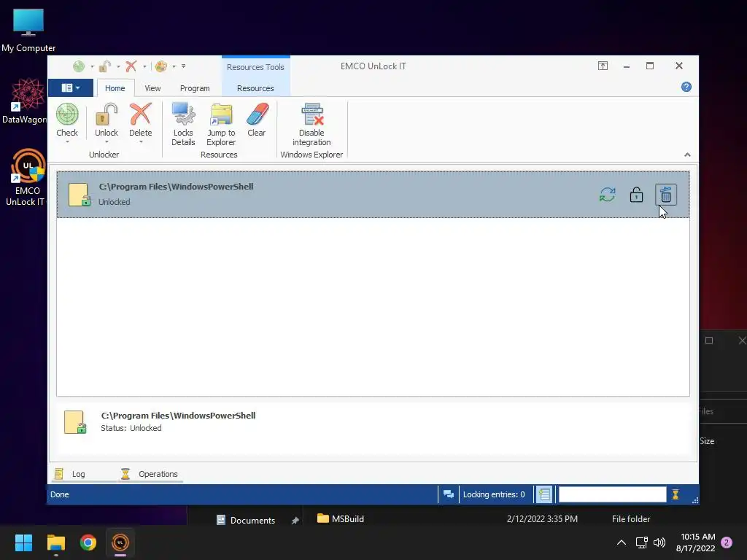Viewport: 747px width, 560px height.
Task: Click the list view icon in status bar
Action: pyautogui.click(x=544, y=494)
